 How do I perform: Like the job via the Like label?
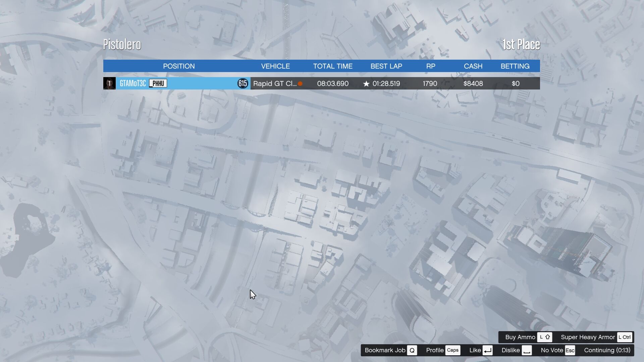[x=475, y=350]
